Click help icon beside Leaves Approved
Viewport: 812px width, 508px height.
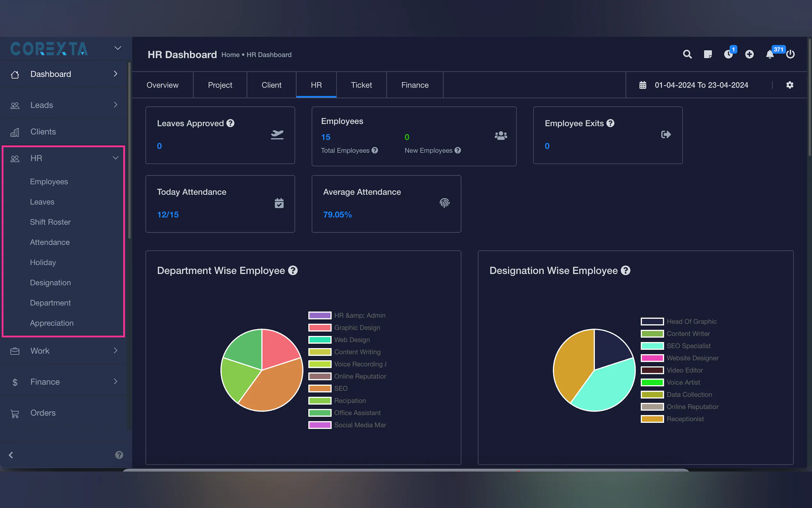(230, 123)
